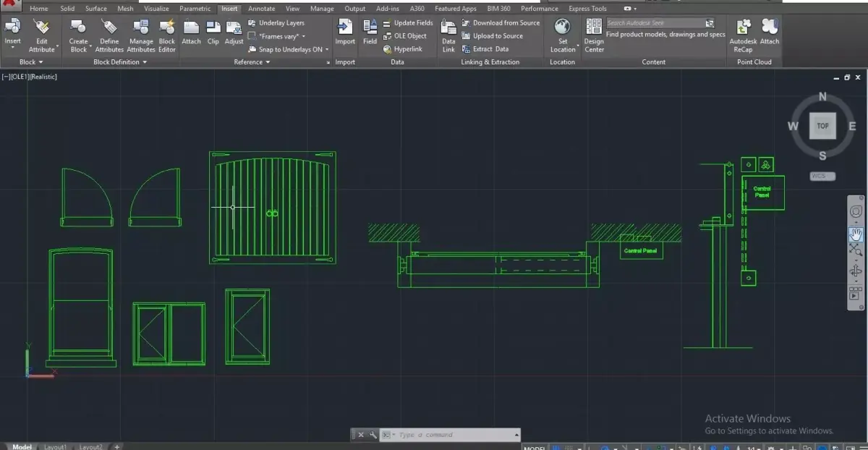Image resolution: width=868 pixels, height=450 pixels.
Task: Expand the Reference panel
Action: [x=252, y=62]
